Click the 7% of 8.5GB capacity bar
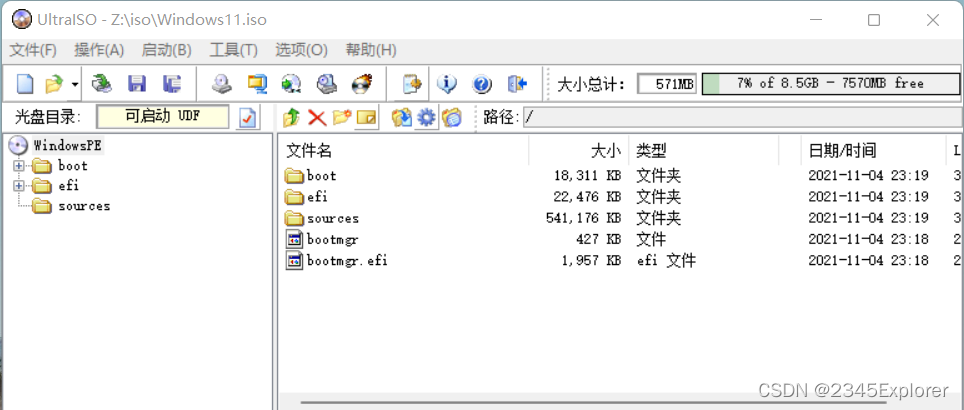The height and width of the screenshot is (410, 964). coord(831,84)
